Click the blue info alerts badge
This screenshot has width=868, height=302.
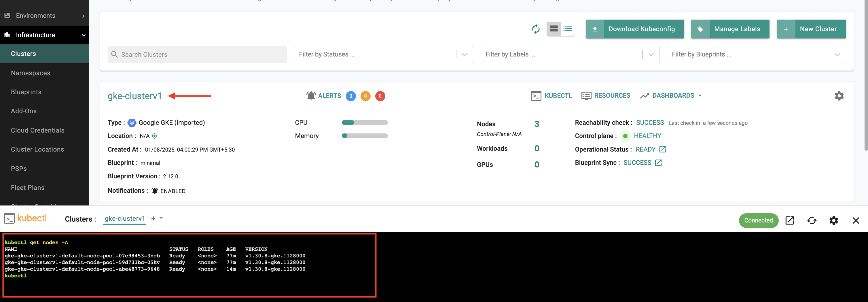(350, 96)
